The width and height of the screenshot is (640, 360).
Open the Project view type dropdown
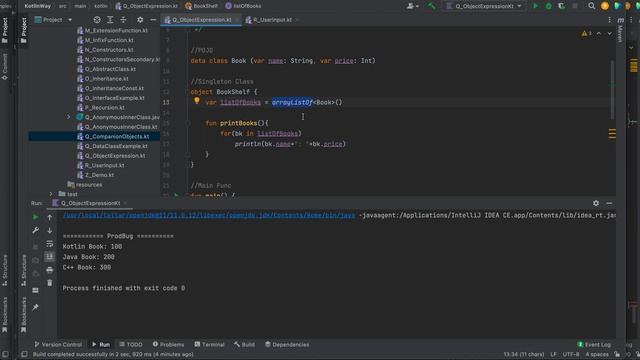(x=53, y=20)
